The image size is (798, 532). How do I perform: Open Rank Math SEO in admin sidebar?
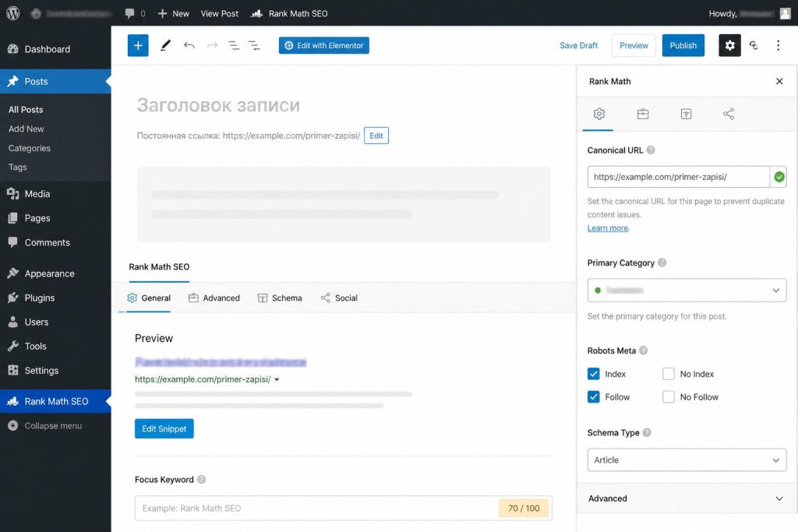click(55, 401)
